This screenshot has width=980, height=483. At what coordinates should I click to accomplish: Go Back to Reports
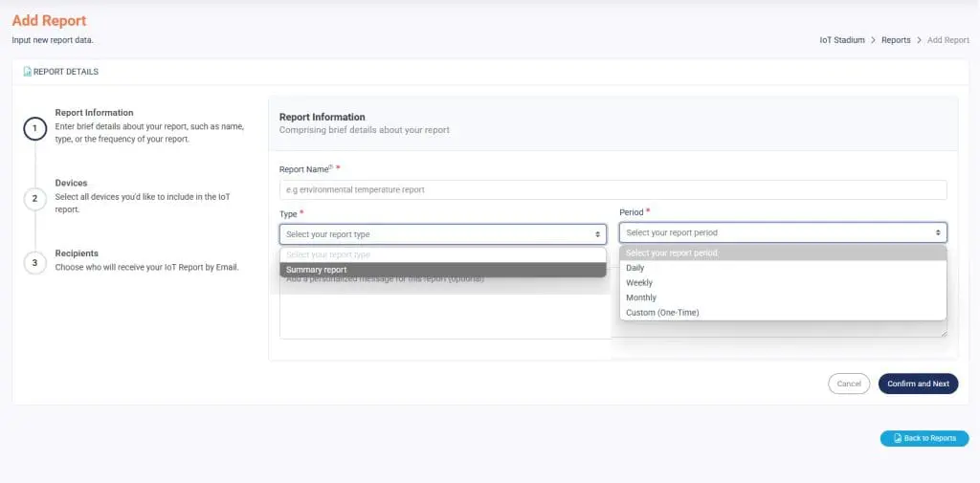pos(924,438)
